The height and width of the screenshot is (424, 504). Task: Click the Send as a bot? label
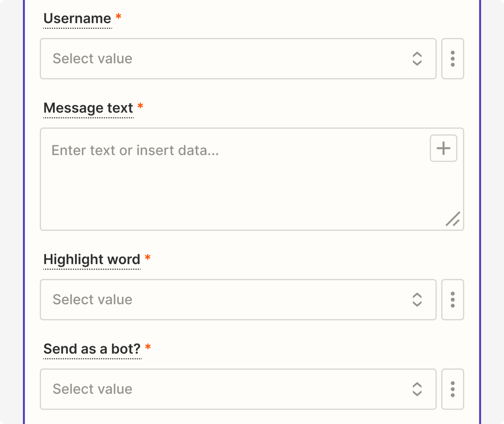pos(92,349)
